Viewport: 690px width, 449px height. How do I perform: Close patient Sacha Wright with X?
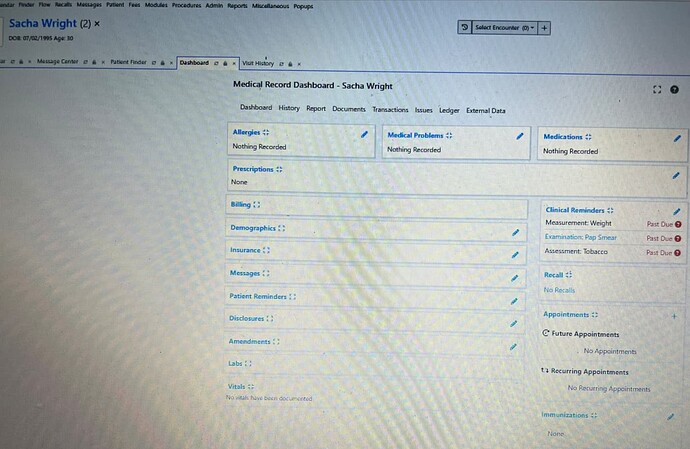(97, 23)
